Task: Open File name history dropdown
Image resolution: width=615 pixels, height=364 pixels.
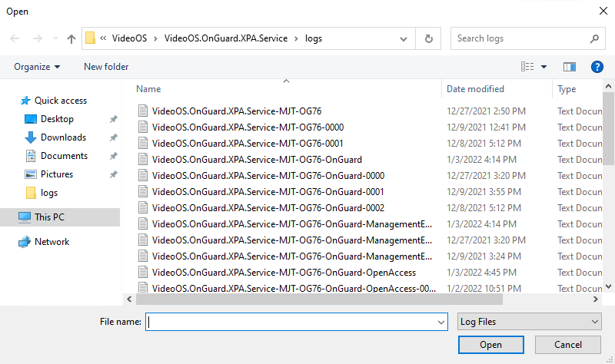Action: (x=440, y=322)
